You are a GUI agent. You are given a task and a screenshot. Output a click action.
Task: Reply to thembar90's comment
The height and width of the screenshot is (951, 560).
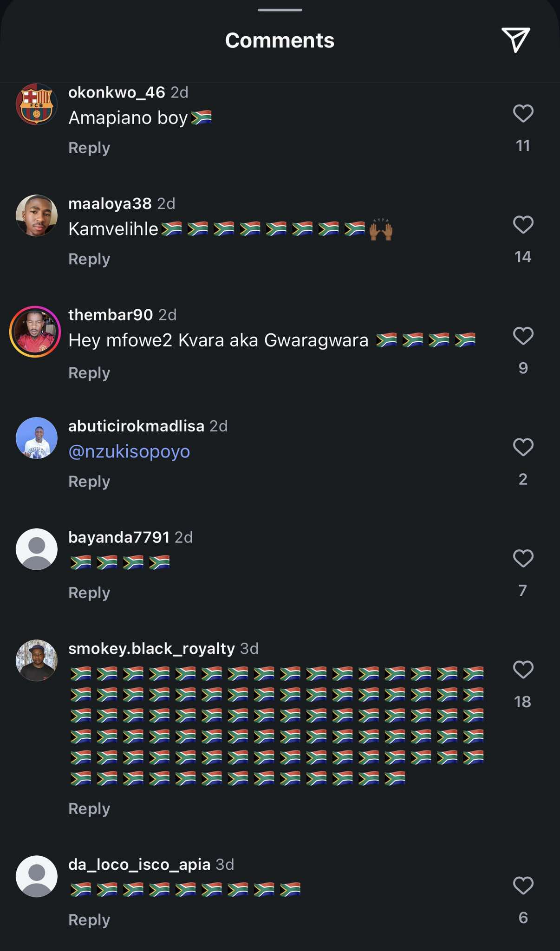[89, 373]
